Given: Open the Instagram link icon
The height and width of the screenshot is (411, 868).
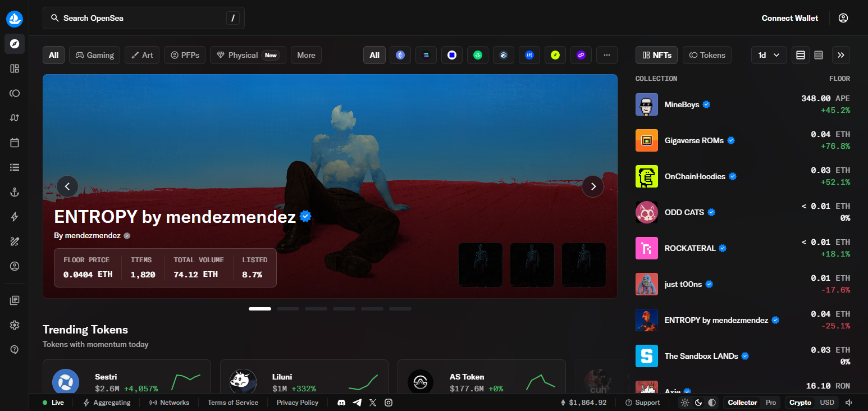Looking at the screenshot, I should click(389, 403).
